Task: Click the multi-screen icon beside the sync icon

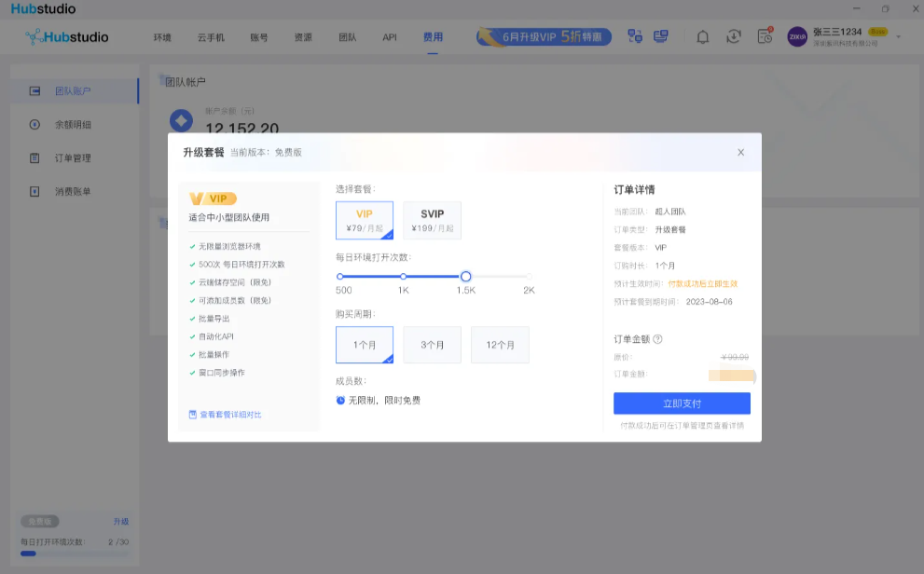Action: 660,36
